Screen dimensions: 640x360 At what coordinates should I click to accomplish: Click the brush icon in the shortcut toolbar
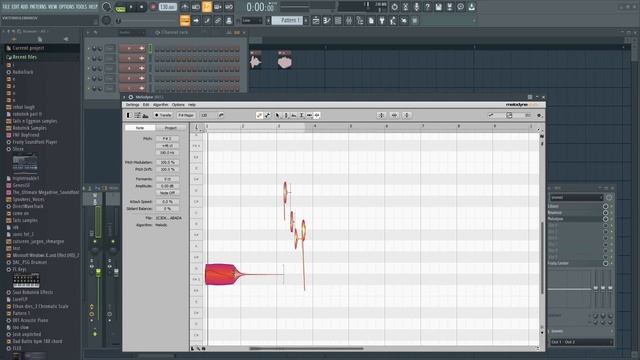pyautogui.click(x=207, y=20)
